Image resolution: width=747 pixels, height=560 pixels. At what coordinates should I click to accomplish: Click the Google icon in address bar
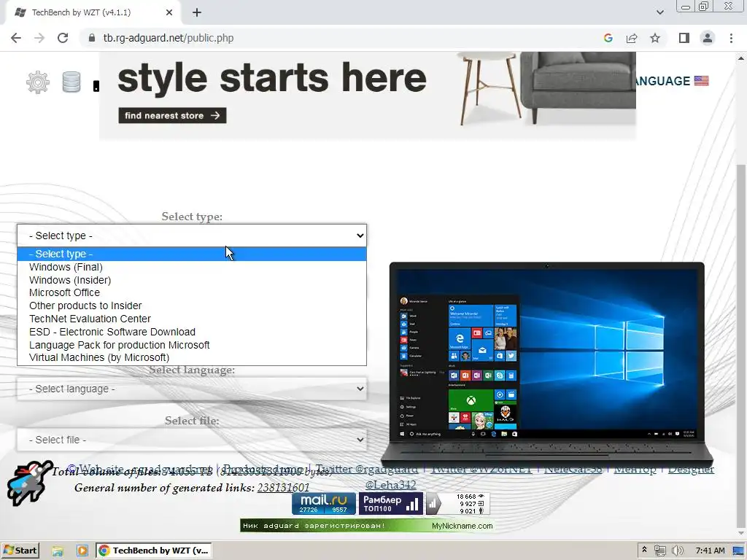point(608,38)
